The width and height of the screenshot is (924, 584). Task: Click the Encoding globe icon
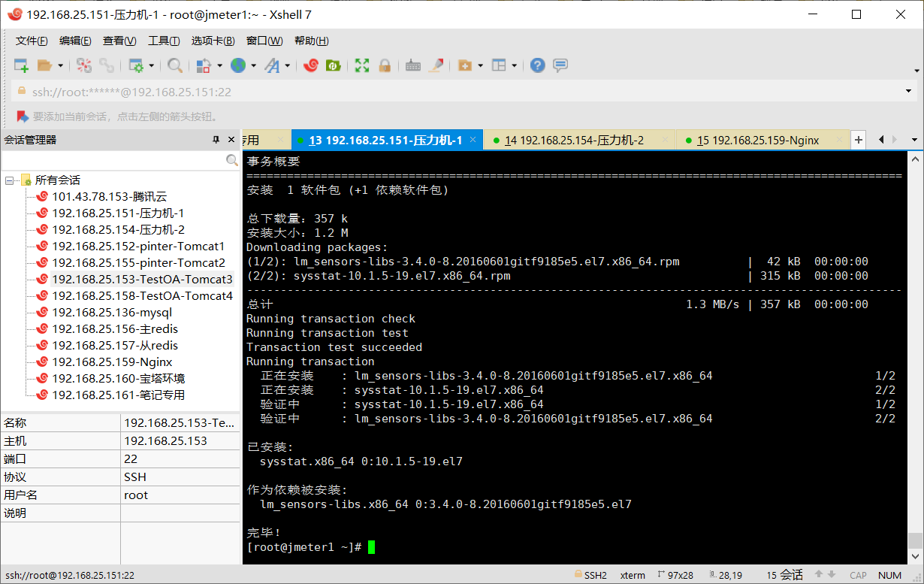pos(238,65)
